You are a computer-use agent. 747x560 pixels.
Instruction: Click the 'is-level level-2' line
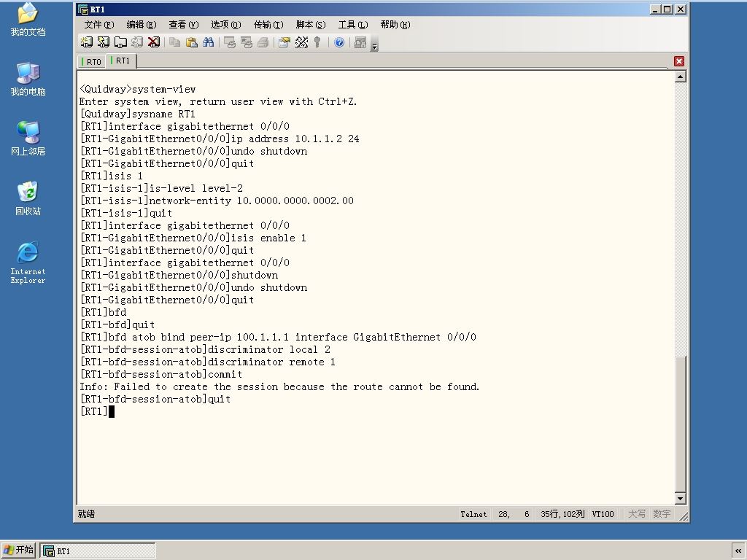click(161, 188)
